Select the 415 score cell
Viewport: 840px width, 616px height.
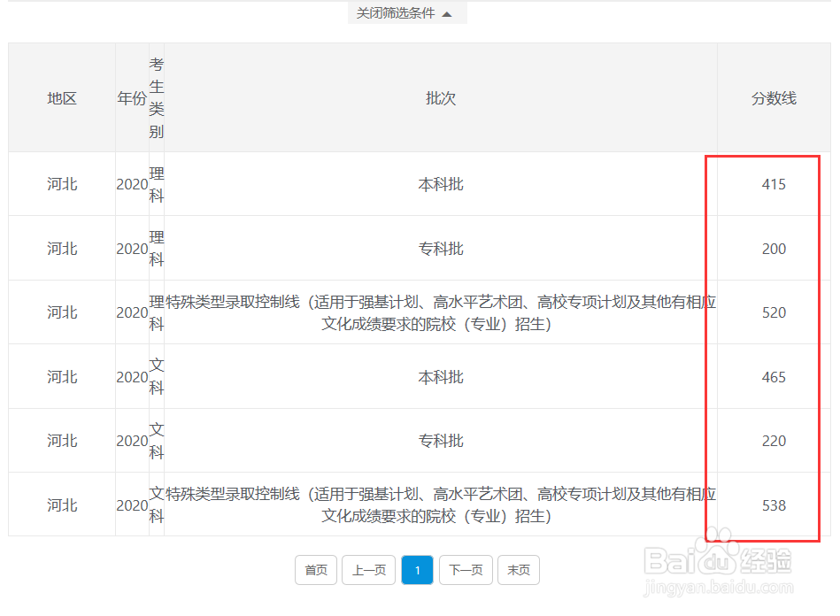[x=774, y=184]
